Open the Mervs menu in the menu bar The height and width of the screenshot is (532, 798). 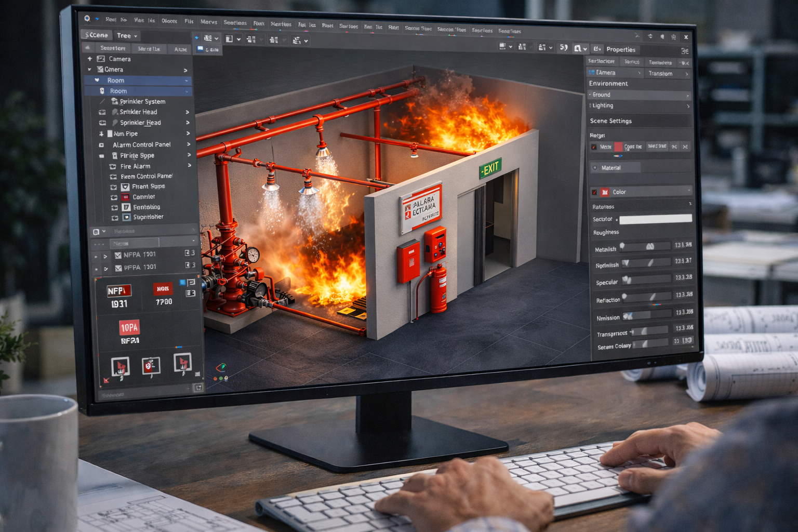point(208,22)
